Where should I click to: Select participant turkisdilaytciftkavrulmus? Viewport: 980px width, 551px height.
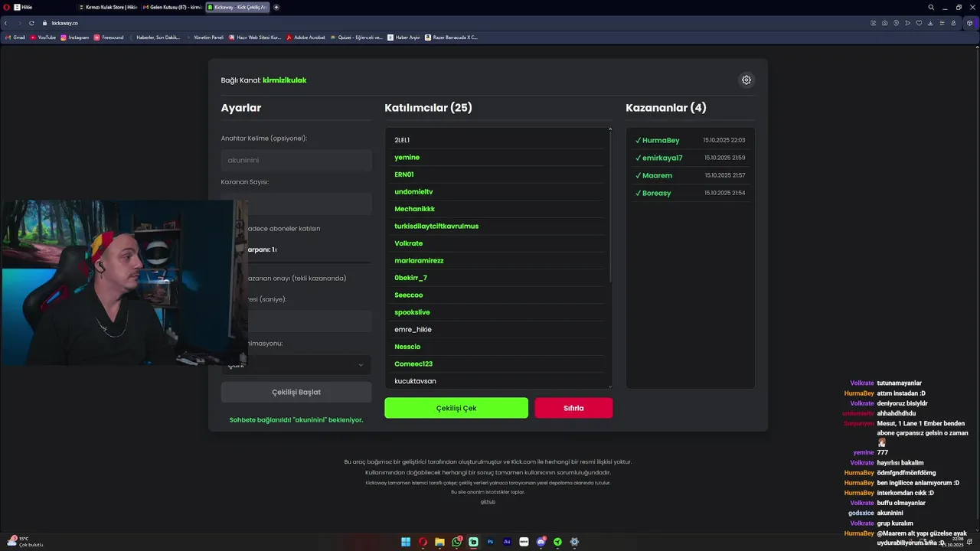point(498,226)
